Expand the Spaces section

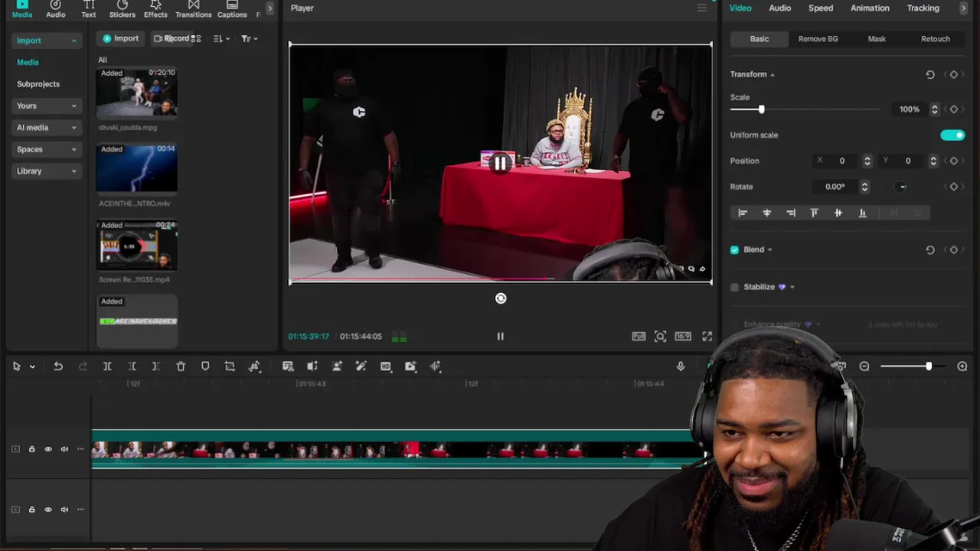coord(74,149)
